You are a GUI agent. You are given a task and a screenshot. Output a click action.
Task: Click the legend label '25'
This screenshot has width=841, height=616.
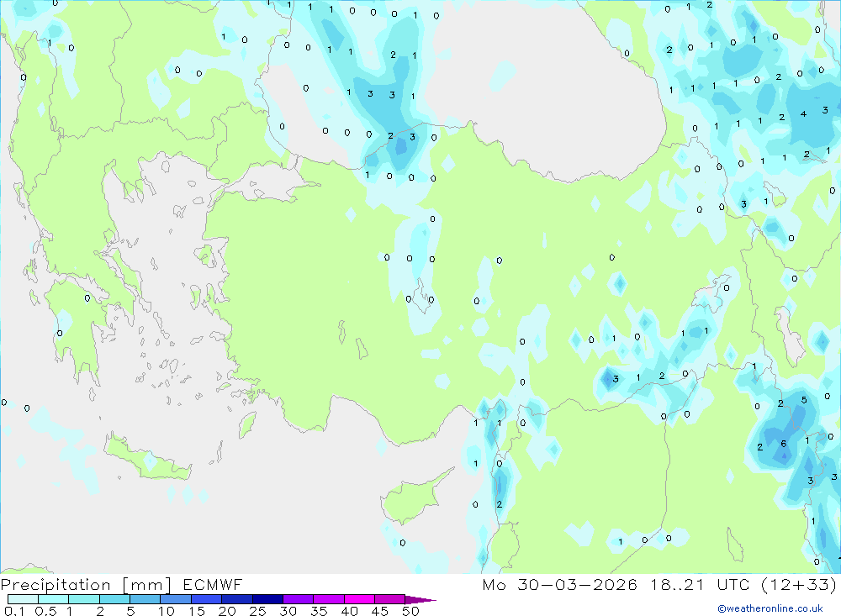tap(258, 611)
